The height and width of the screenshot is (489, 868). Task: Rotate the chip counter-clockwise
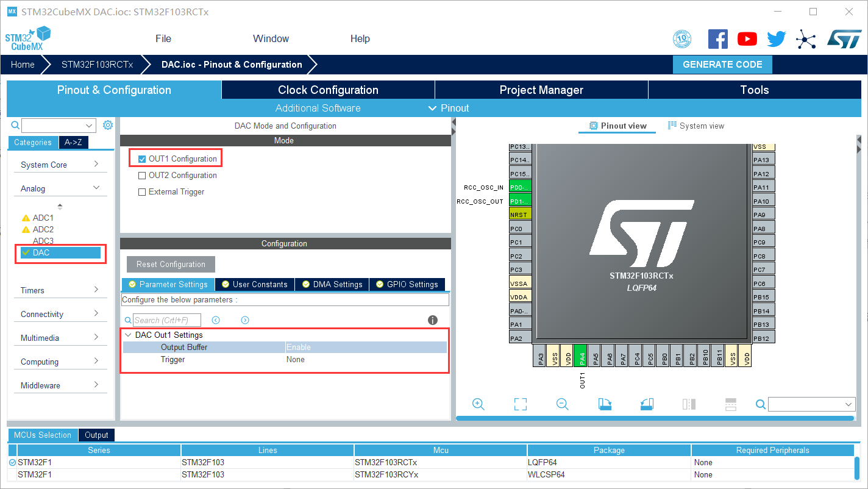point(647,404)
